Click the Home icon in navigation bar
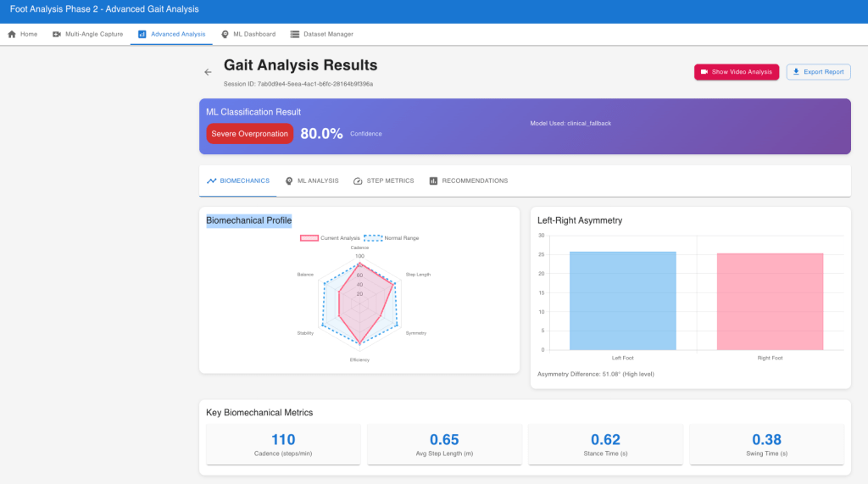This screenshot has height=484, width=868. point(12,34)
